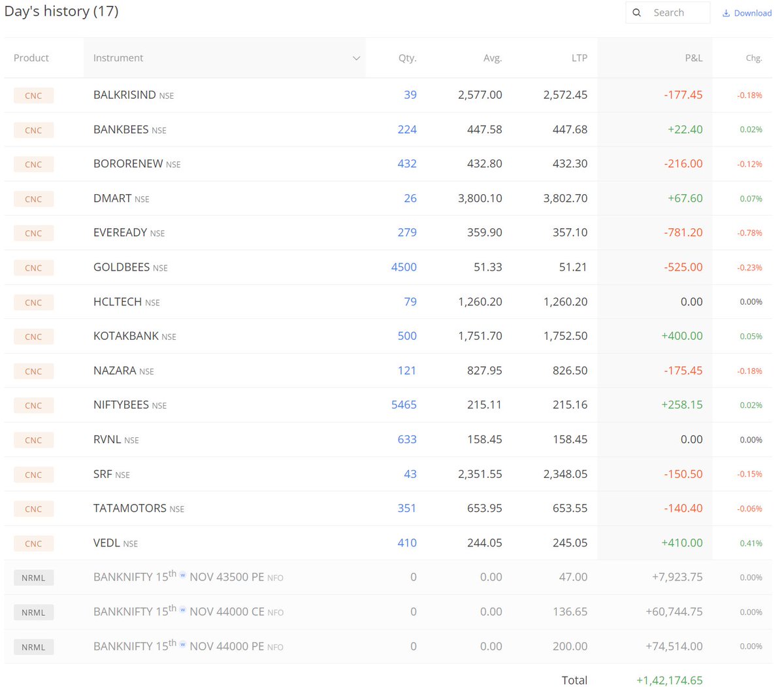Click VEDL change 0.41%

click(x=751, y=543)
